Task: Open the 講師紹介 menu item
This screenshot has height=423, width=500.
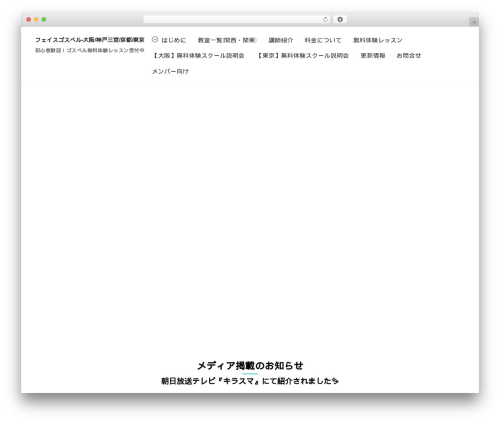Action: click(281, 40)
